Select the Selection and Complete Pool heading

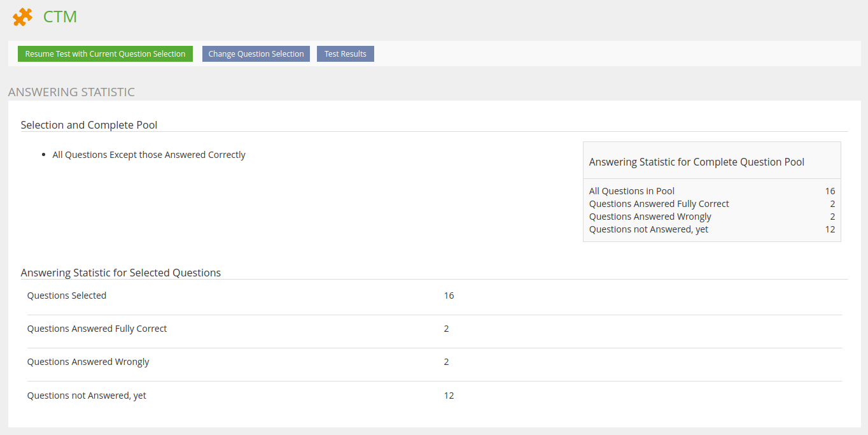[89, 125]
